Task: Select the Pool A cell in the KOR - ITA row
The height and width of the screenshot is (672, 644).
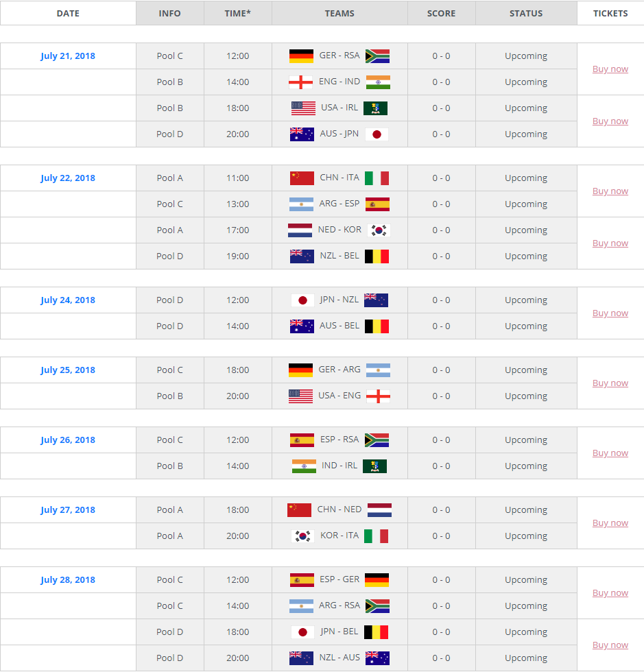Action: click(169, 536)
